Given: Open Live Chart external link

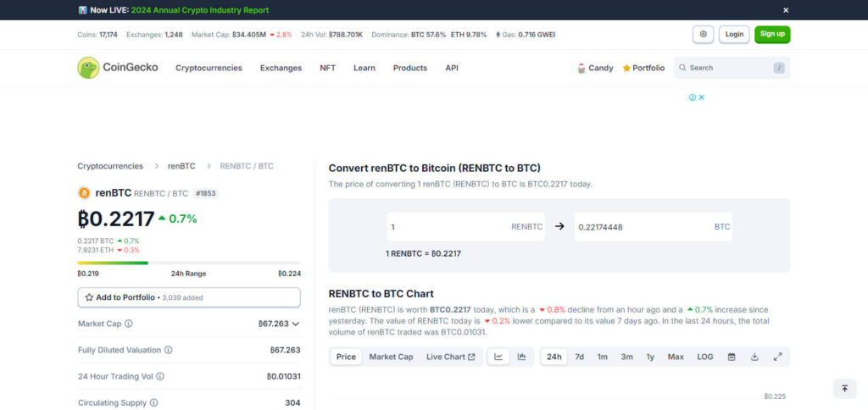Looking at the screenshot, I should 451,357.
